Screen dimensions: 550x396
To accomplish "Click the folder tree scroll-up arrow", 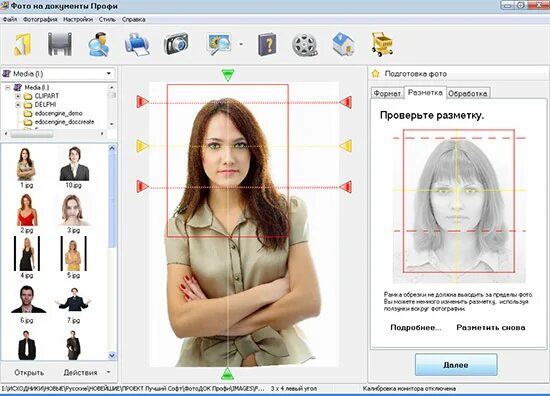I will click(x=112, y=87).
